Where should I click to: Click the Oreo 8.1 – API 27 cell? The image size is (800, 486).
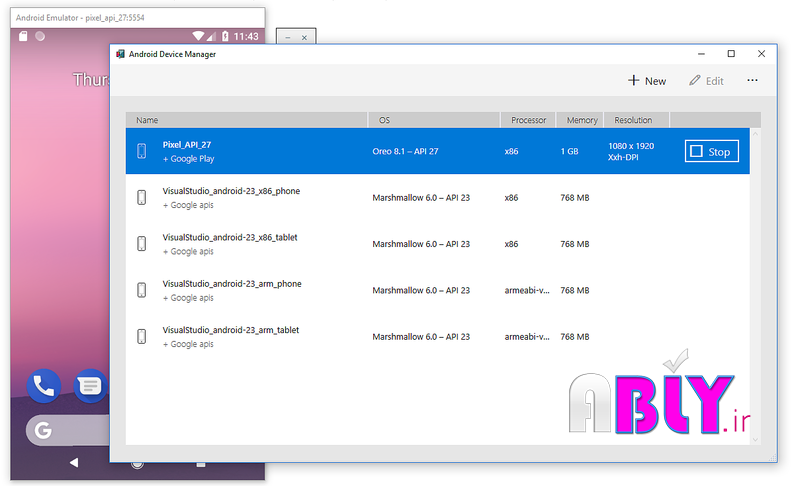coord(405,151)
